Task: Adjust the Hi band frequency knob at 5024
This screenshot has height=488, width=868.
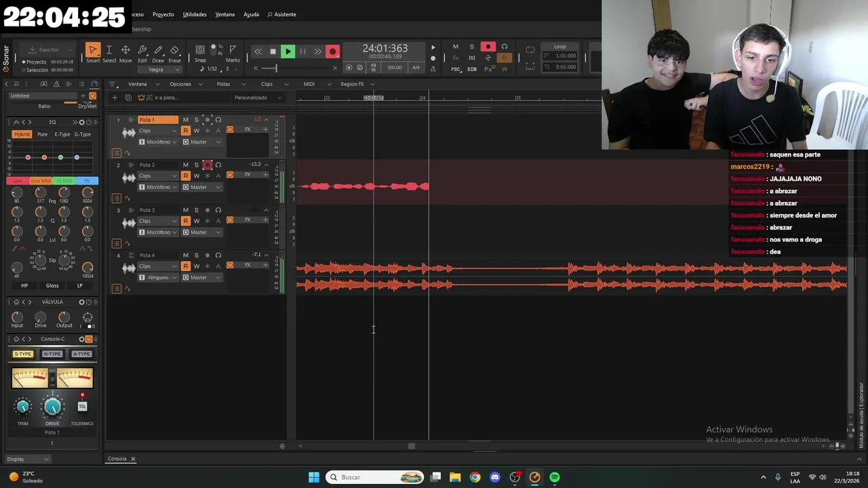Action: click(x=87, y=193)
